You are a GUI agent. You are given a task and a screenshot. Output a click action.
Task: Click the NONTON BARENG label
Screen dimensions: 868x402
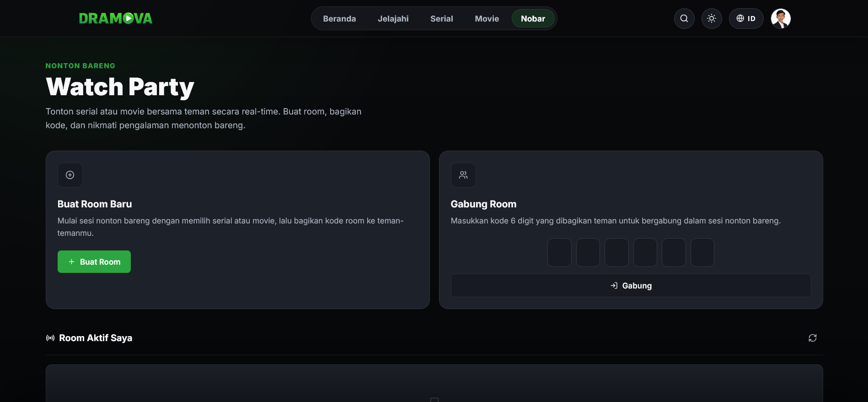click(x=80, y=66)
